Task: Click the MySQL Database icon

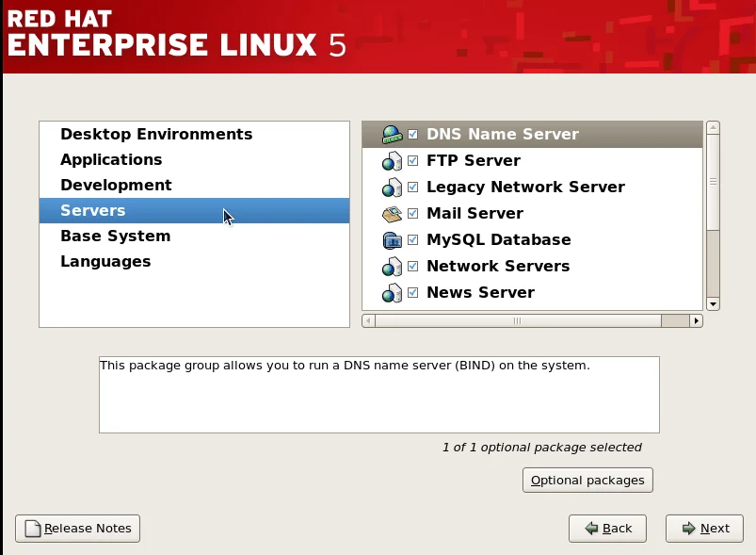Action: pyautogui.click(x=392, y=240)
